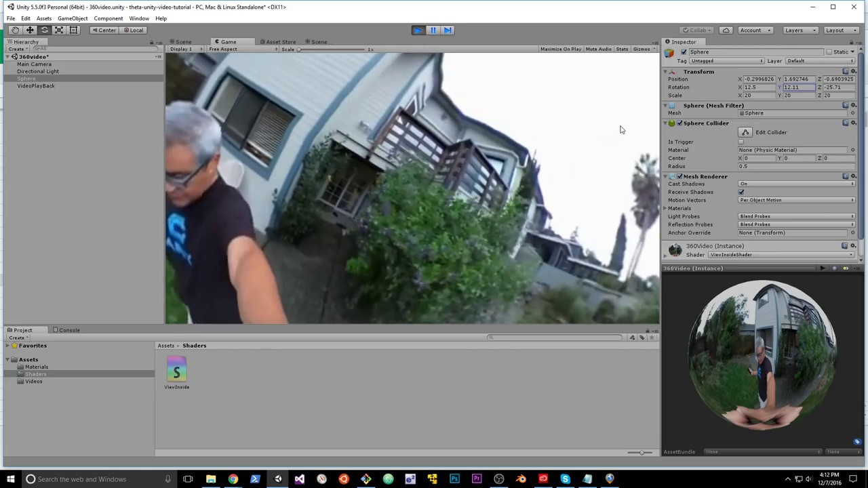Click the Edit Collider icon button
868x488 pixels.
click(745, 132)
